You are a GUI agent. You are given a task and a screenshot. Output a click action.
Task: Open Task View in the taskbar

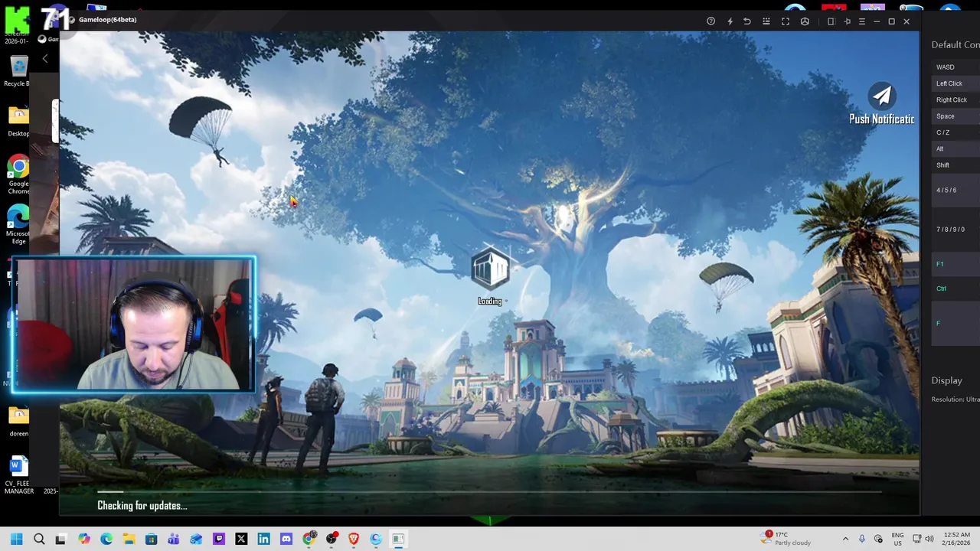click(x=60, y=539)
